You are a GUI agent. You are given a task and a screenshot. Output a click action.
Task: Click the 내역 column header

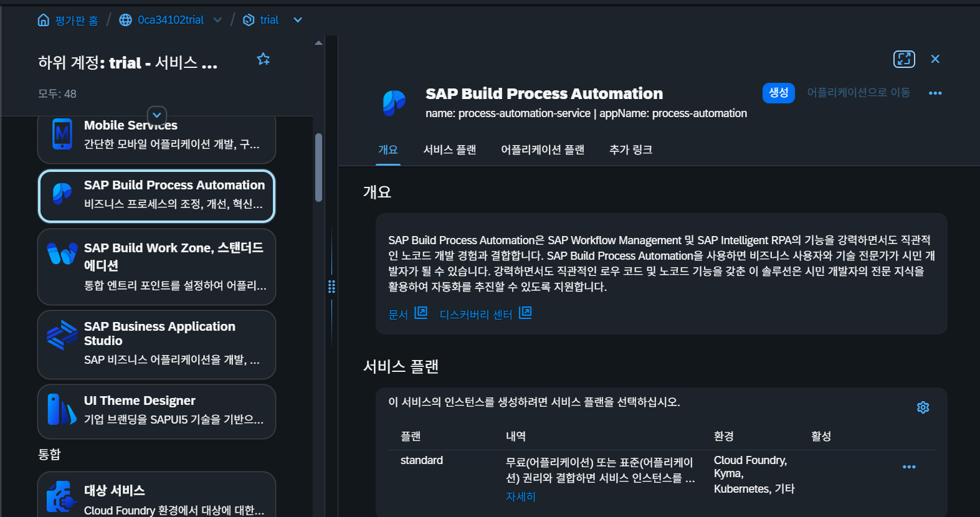tap(516, 437)
